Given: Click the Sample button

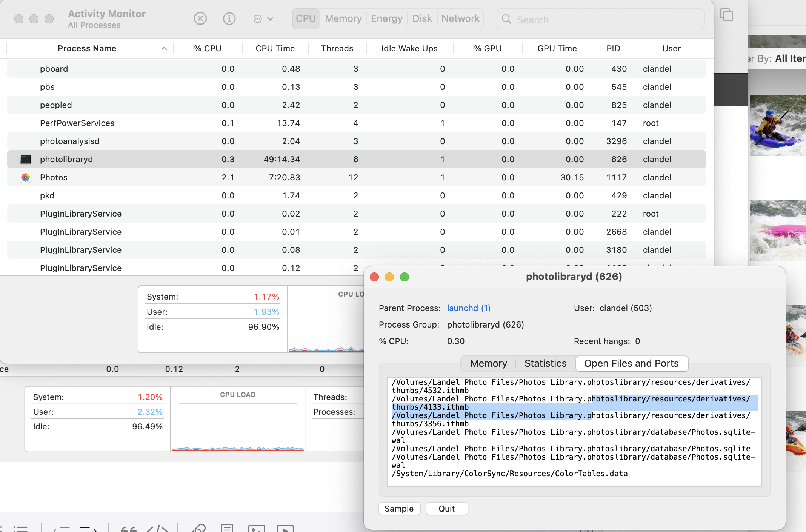Looking at the screenshot, I should [399, 509].
